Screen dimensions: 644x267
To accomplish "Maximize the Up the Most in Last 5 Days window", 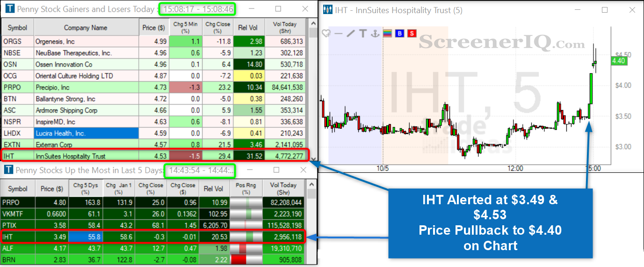I will [276, 170].
